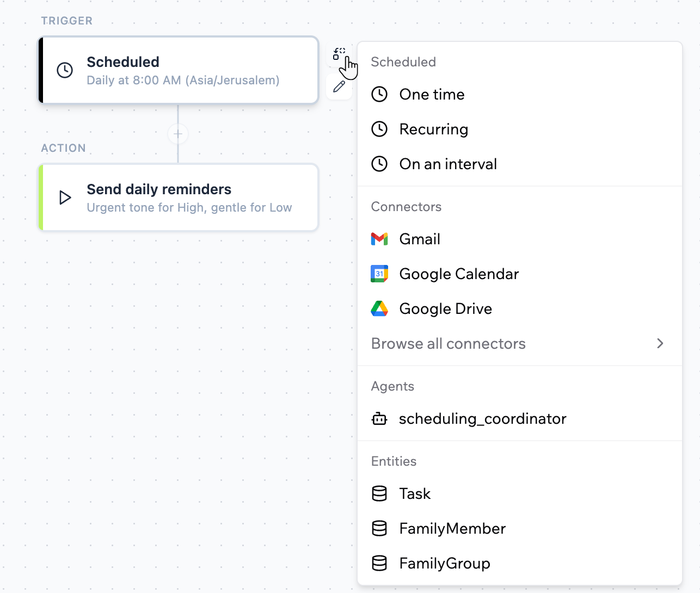
Task: Click the robot icon for scheduling_coordinator
Action: (379, 418)
